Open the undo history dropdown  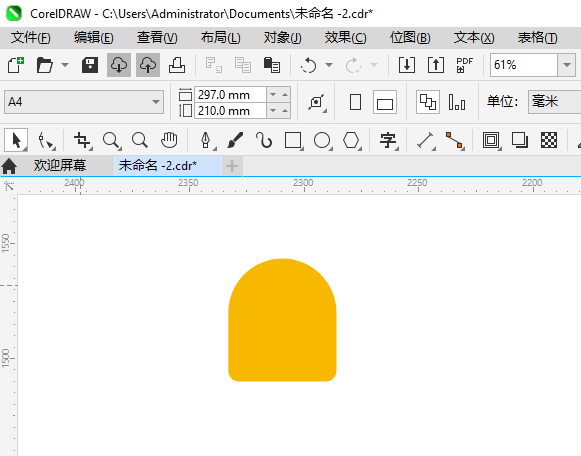click(x=329, y=65)
